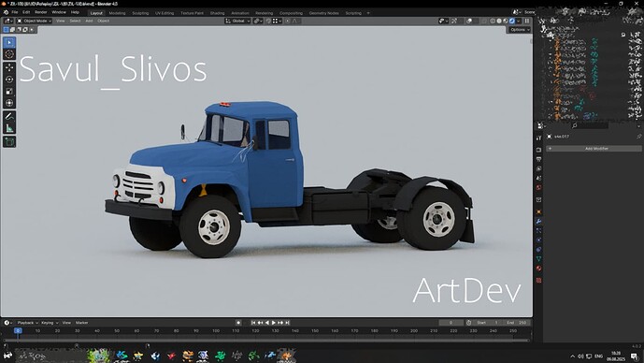Open the Object Constraints properties tab
The height and width of the screenshot is (363, 644).
click(539, 250)
